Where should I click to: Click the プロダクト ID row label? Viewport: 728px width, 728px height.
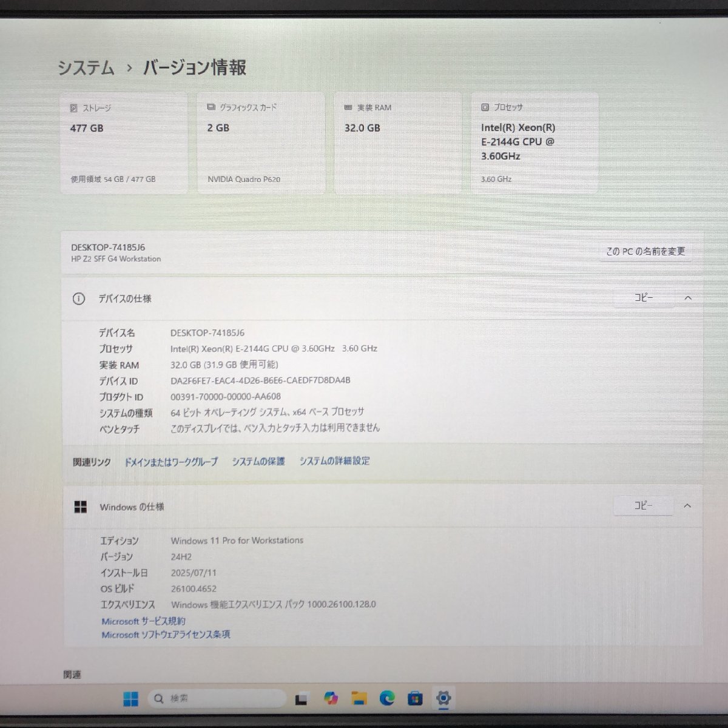pyautogui.click(x=121, y=397)
